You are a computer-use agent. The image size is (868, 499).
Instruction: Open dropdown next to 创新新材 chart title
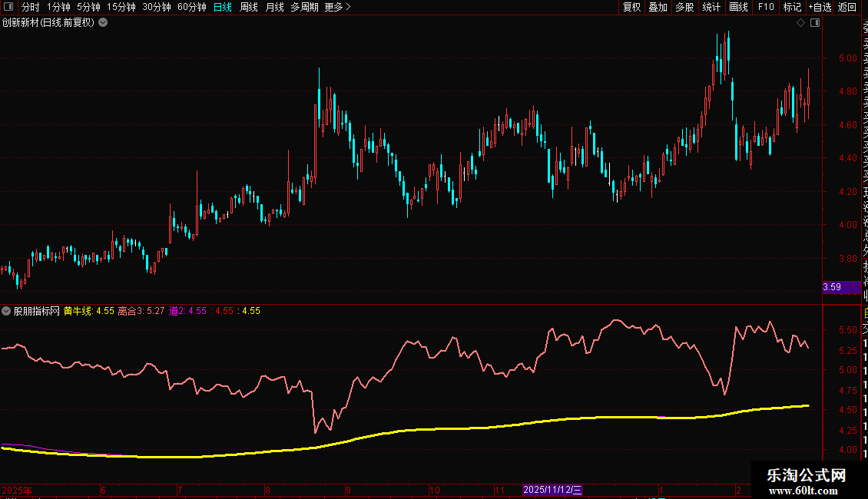pyautogui.click(x=103, y=23)
